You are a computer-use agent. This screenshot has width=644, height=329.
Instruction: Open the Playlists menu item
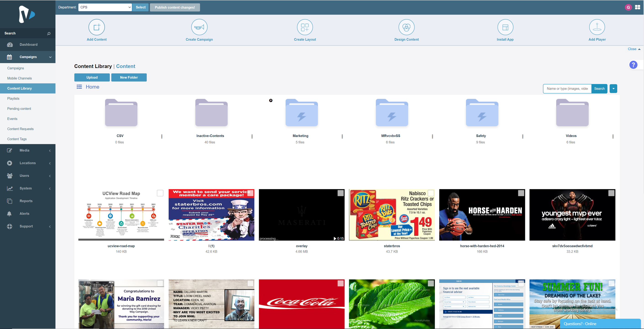tap(13, 98)
